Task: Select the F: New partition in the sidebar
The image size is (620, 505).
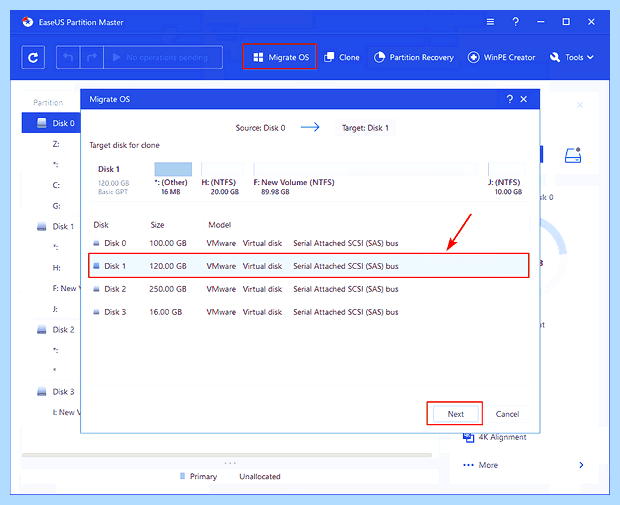Action: tap(66, 288)
